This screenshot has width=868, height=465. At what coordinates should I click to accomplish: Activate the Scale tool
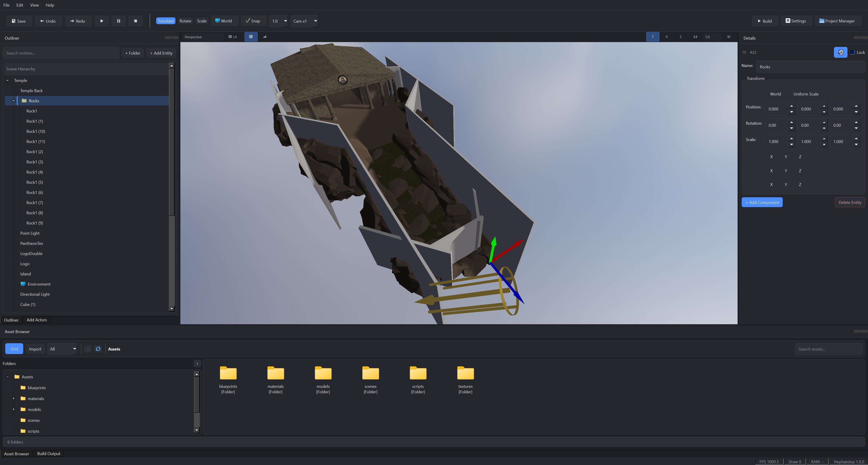[x=201, y=21]
